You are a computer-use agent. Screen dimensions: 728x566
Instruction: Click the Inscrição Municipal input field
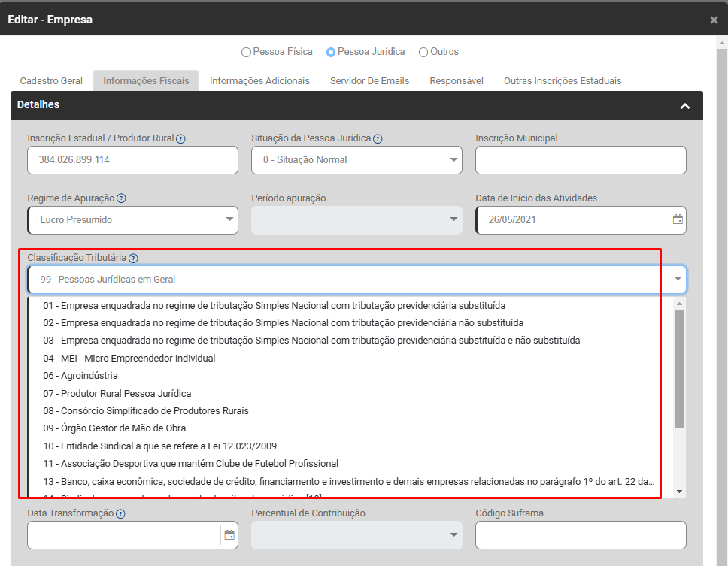[581, 159]
